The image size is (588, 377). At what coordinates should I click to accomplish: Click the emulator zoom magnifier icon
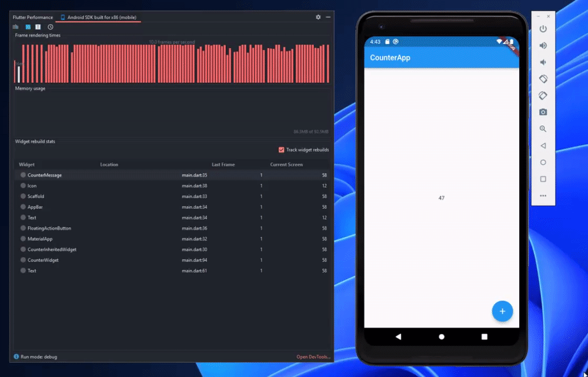point(543,129)
